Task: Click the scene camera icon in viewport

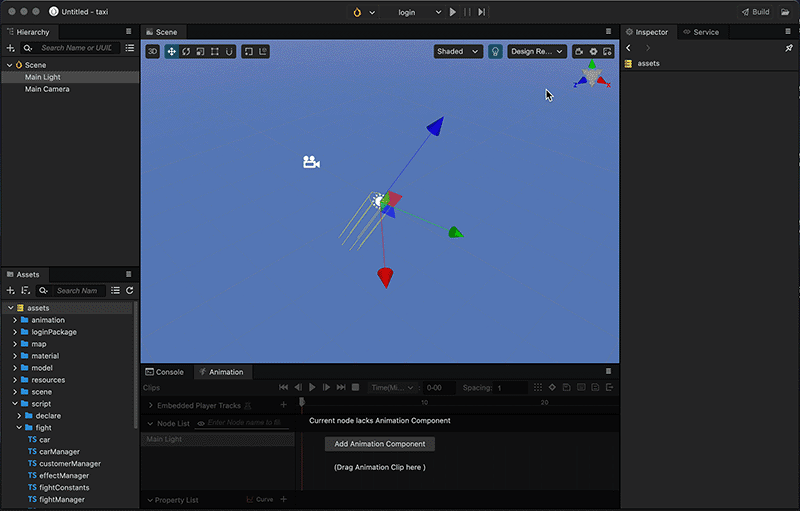Action: [x=311, y=162]
